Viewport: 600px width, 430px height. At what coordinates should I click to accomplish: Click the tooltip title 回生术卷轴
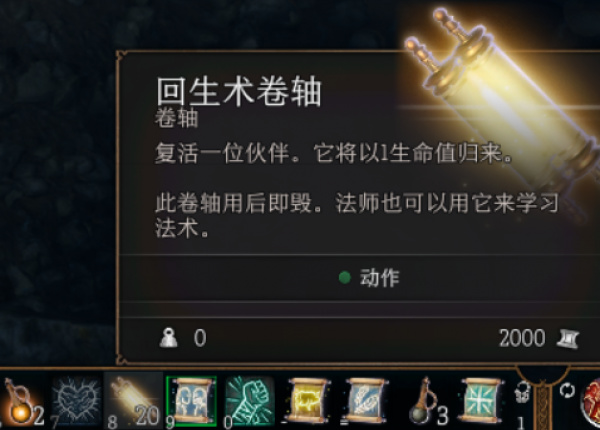239,91
